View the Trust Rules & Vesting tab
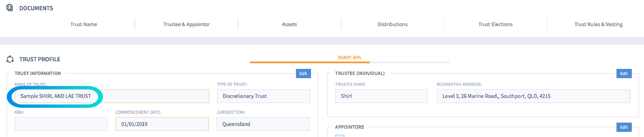The width and height of the screenshot is (644, 137). click(598, 24)
